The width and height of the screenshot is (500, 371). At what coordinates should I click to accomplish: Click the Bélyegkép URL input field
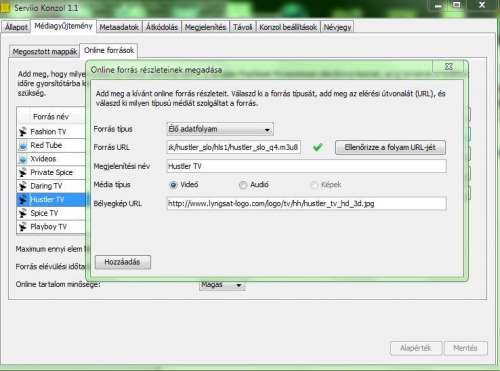tap(306, 203)
